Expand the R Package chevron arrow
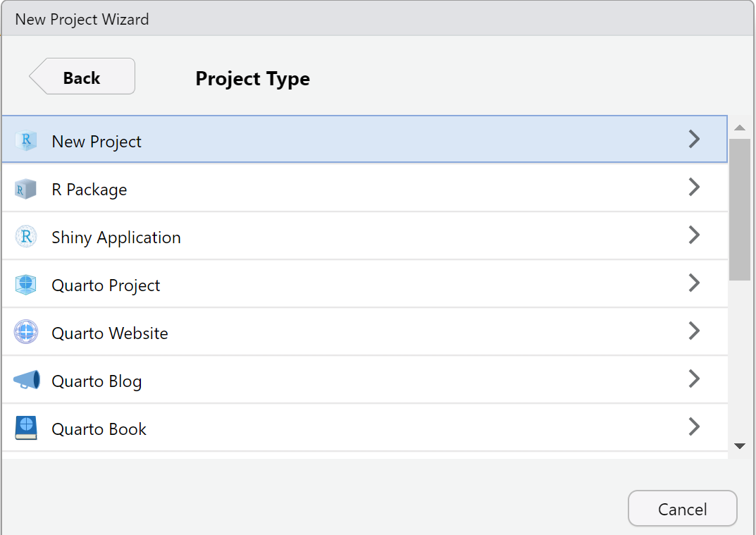756x535 pixels. (694, 187)
